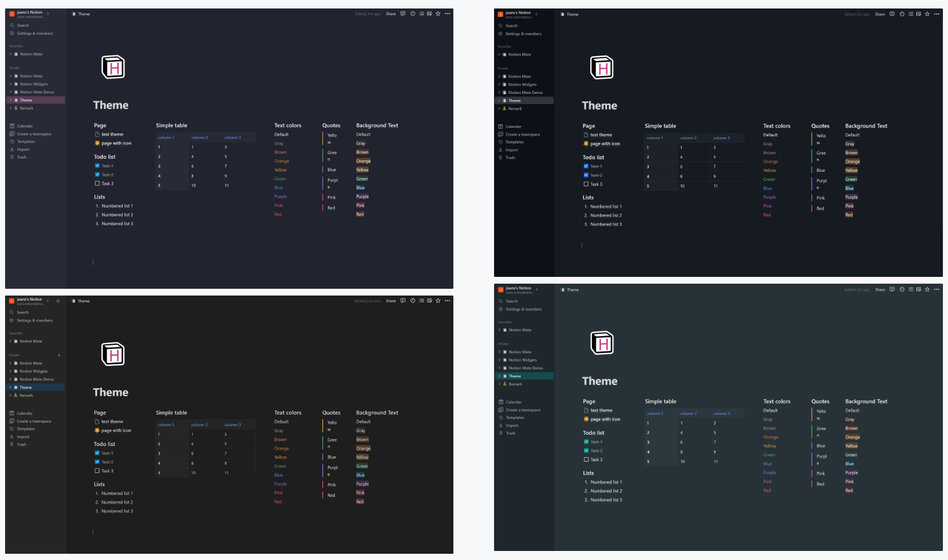Click suggest-edits icon beside star in blue-accent window
This screenshot has height=560, width=948.
tap(430, 301)
